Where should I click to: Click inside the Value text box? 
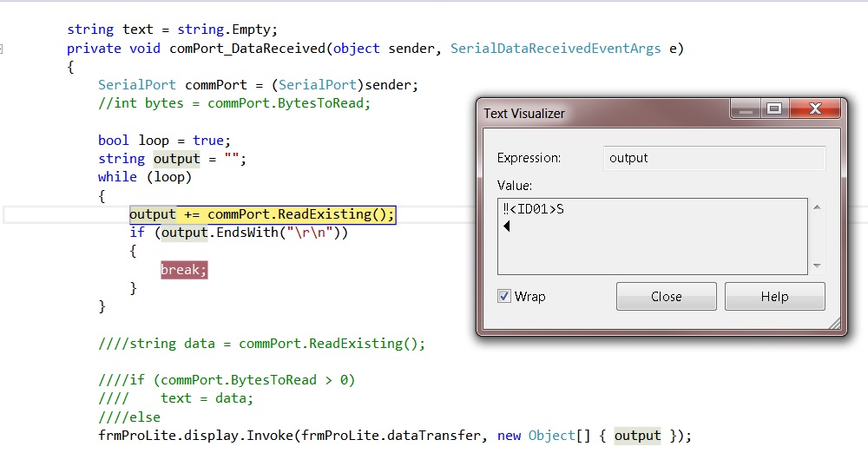(x=652, y=236)
